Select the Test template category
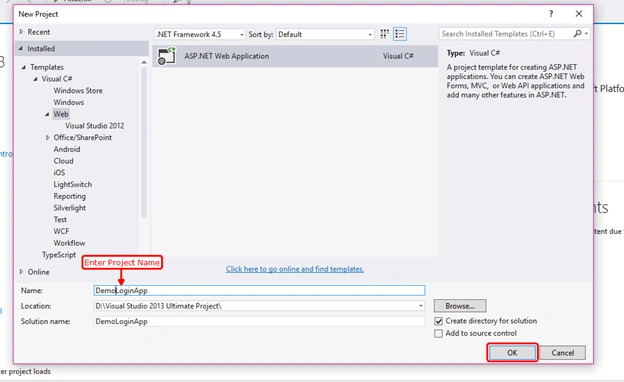This screenshot has height=382, width=624. (60, 220)
